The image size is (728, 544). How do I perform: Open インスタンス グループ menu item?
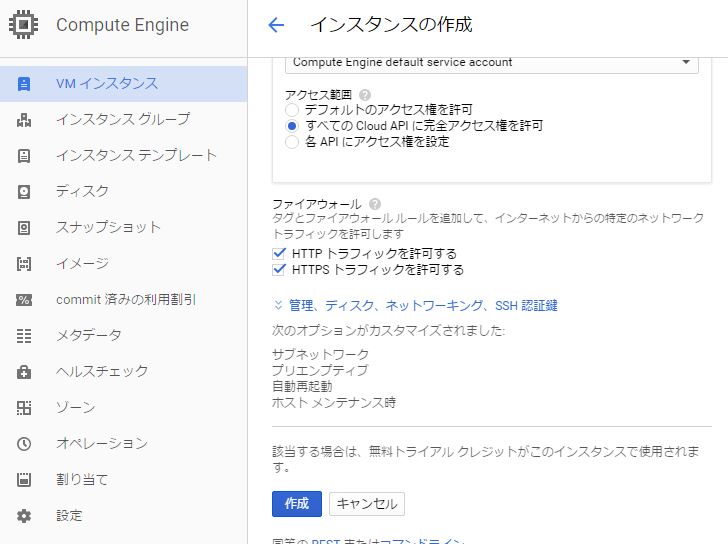(x=124, y=120)
